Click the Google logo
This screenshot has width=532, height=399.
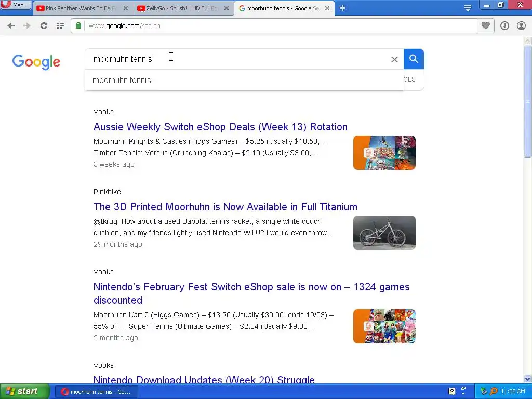pos(36,62)
